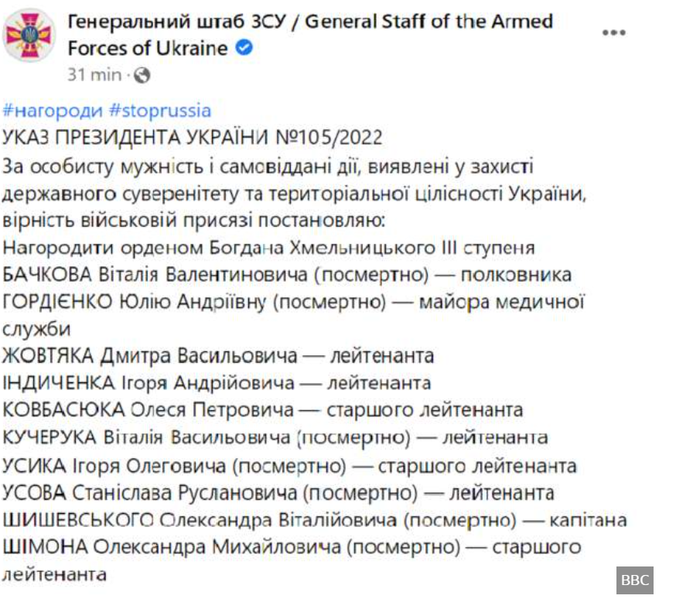The image size is (676, 616).
Task: Click the line naming УСИКА Ігоря Олеговича
Action: pos(289,466)
